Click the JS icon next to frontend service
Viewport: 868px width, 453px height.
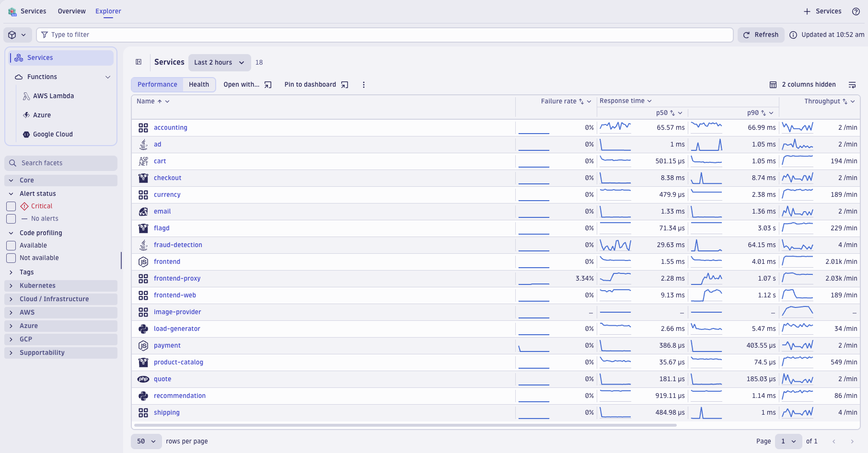pos(143,261)
